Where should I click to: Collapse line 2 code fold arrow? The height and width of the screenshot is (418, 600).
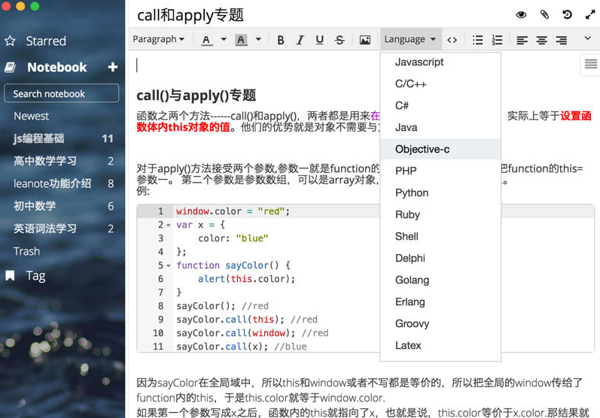click(x=169, y=225)
